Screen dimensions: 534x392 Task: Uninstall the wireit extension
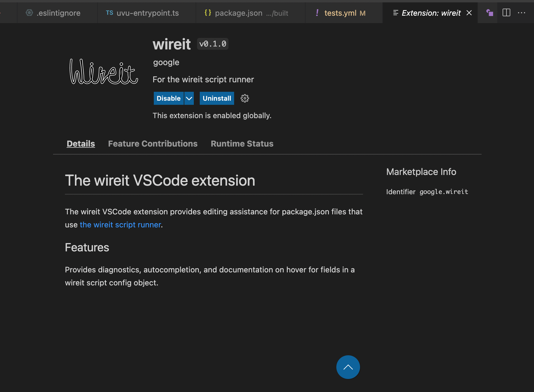point(217,98)
